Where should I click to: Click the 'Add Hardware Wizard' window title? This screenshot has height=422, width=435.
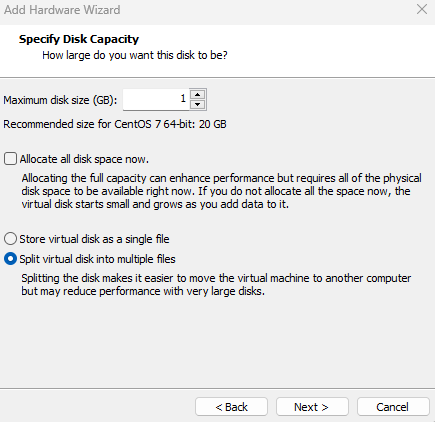(62, 10)
